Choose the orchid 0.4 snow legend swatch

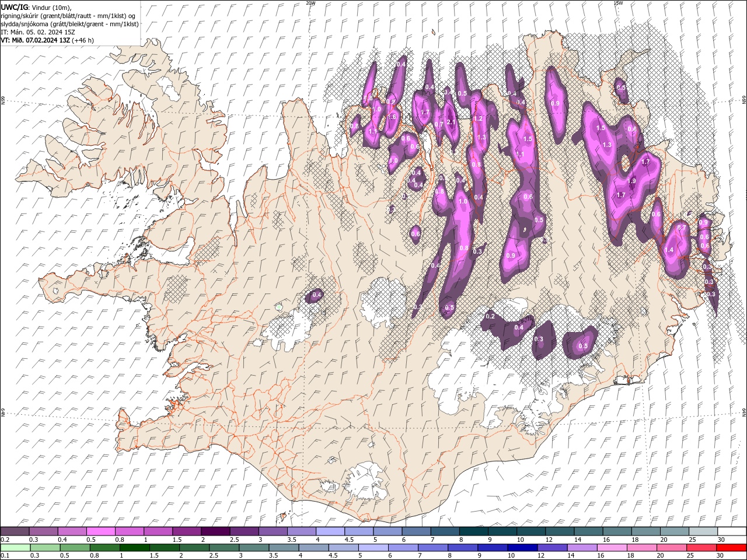72,531
